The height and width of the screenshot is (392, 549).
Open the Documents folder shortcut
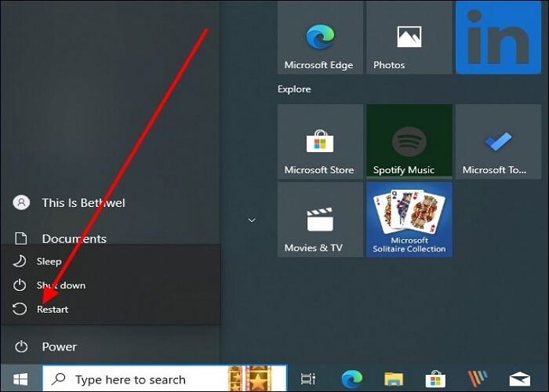pos(111,238)
